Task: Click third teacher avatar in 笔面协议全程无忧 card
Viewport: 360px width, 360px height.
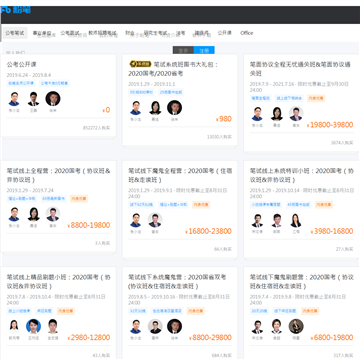Action: tap(296, 114)
